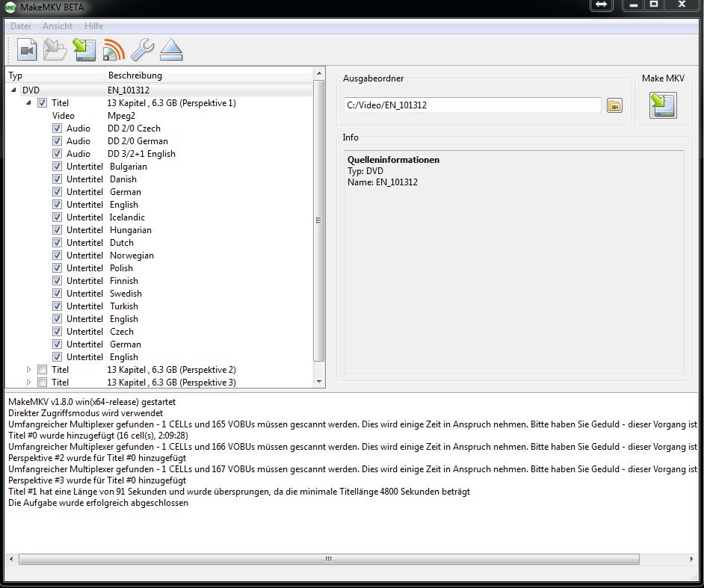Click the log horizontal scrollbar thumb

click(329, 560)
